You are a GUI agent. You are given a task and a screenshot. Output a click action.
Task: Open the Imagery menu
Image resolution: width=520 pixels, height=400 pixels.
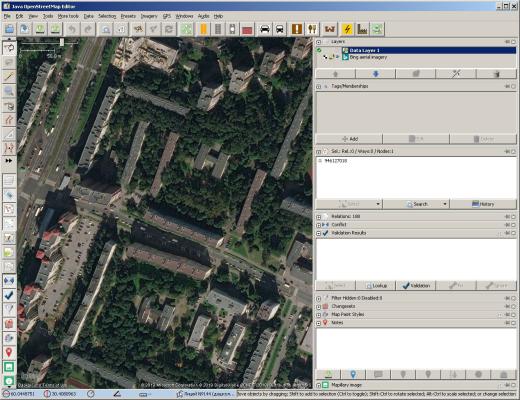click(149, 16)
